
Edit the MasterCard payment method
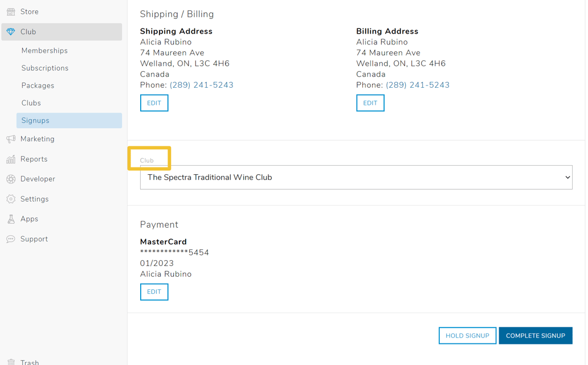tap(154, 292)
